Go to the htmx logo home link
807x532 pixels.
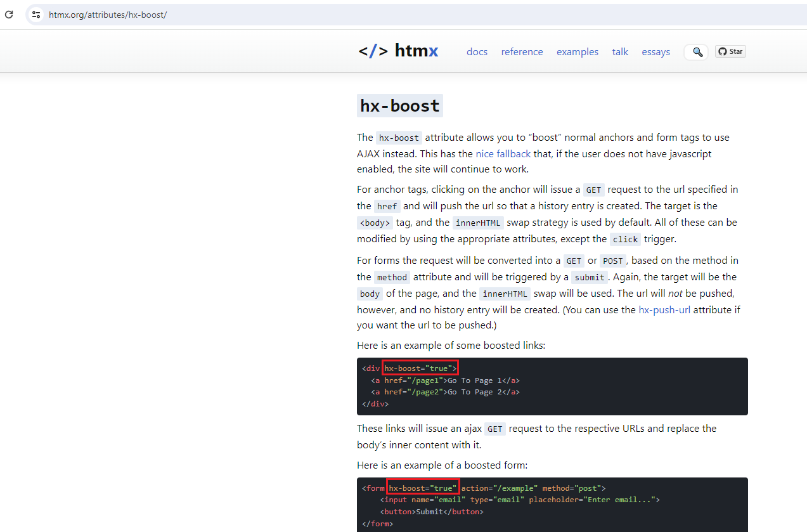pyautogui.click(x=398, y=51)
